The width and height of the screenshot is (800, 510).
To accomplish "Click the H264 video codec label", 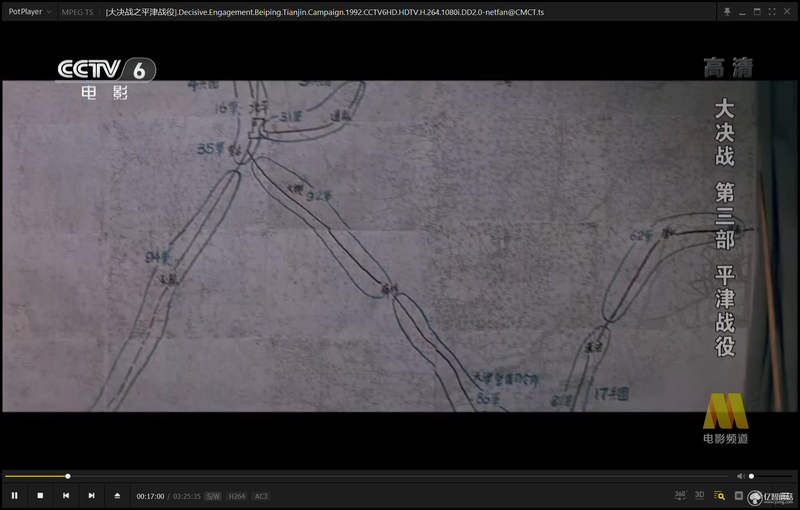I will [x=236, y=496].
